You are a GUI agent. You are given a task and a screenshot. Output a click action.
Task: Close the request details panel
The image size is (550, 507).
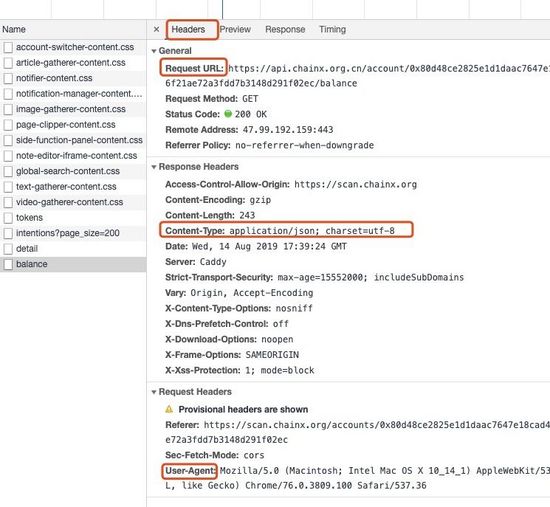pyautogui.click(x=156, y=29)
